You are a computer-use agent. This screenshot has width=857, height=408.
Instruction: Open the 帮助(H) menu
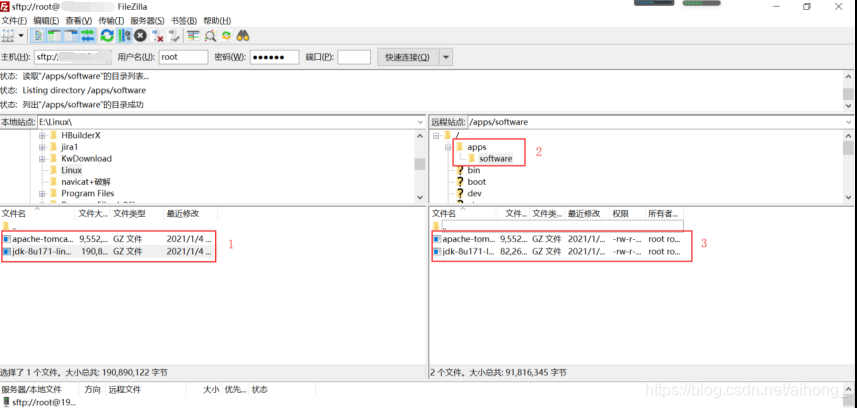coord(217,21)
